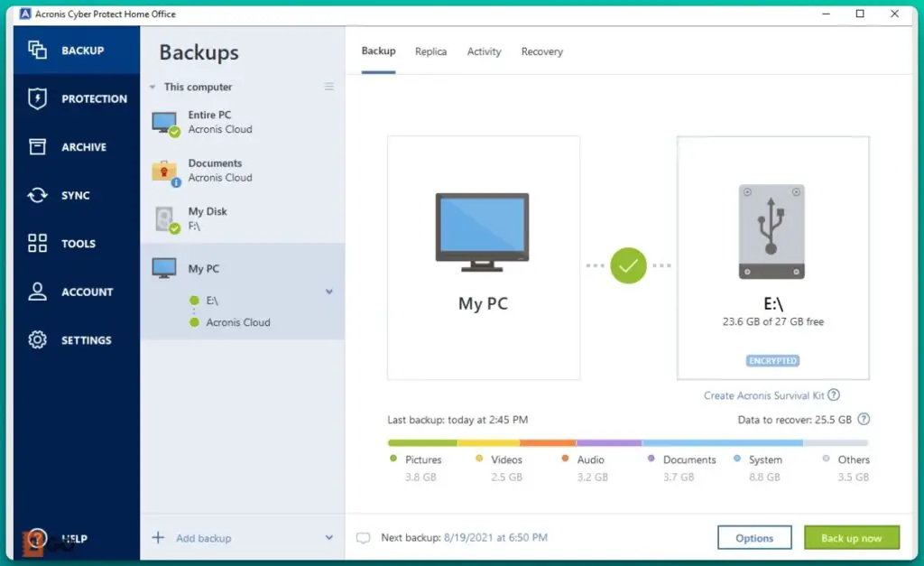This screenshot has height=566, width=924.
Task: Open the Sync arrows icon
Action: tap(37, 195)
